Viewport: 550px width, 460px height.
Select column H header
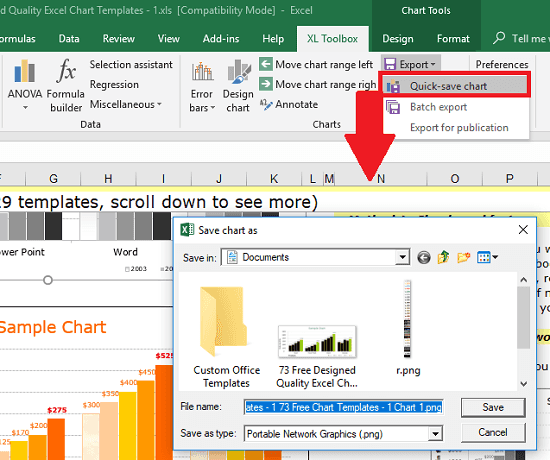pyautogui.click(x=108, y=179)
